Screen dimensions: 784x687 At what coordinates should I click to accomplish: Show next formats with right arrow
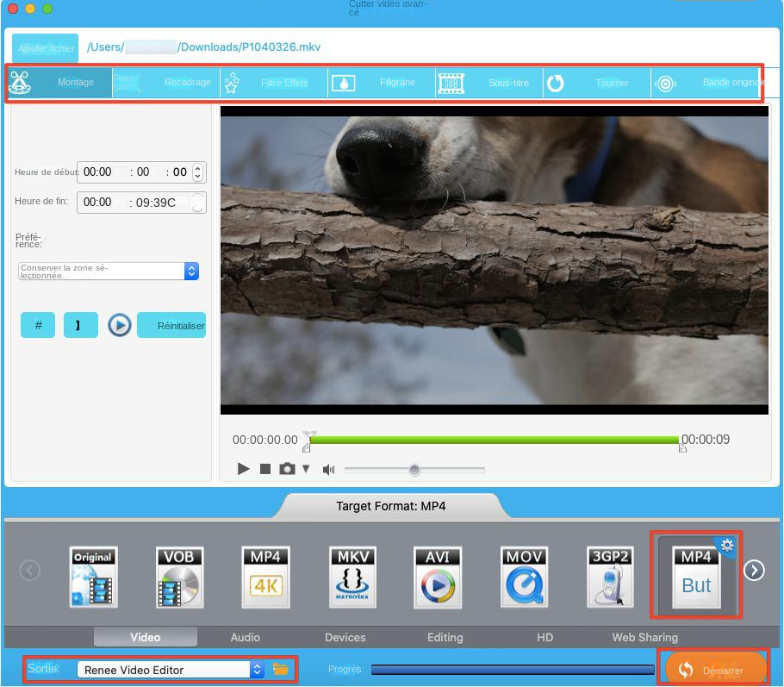(x=754, y=571)
